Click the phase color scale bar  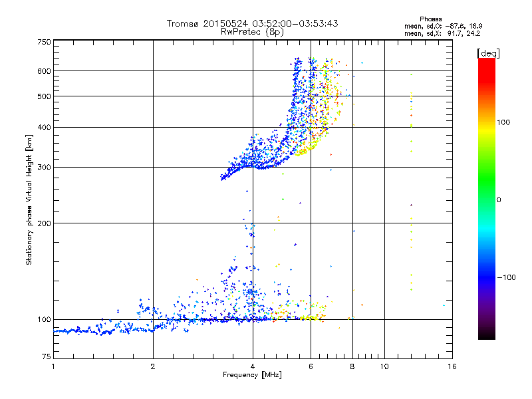click(x=487, y=198)
